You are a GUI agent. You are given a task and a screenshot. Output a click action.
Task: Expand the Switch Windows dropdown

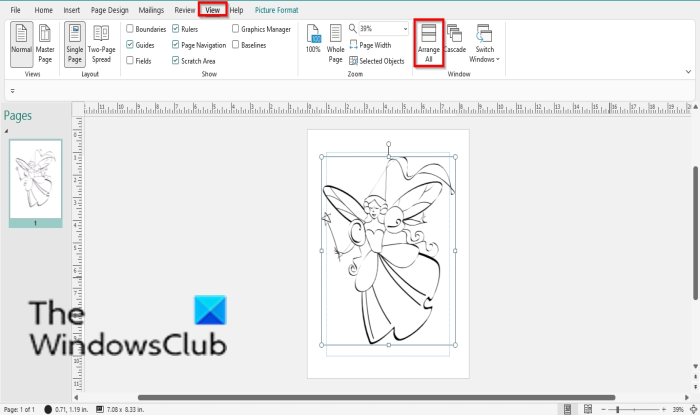(x=484, y=45)
